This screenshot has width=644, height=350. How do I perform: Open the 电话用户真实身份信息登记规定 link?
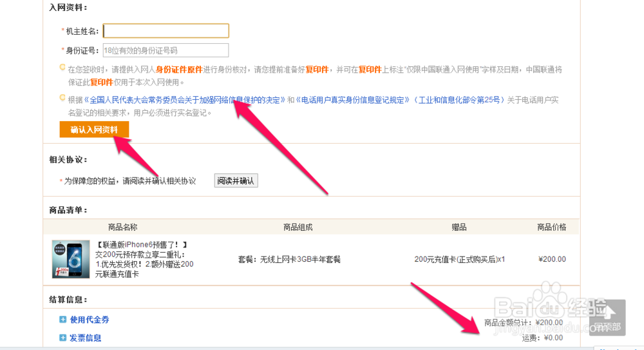point(353,100)
